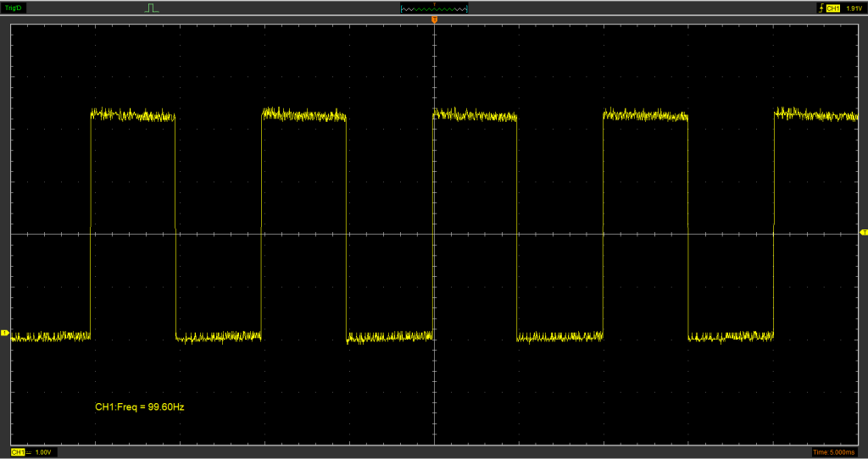868x459 pixels.
Task: Open the 1.00V volts per division setting
Action: pyautogui.click(x=43, y=453)
